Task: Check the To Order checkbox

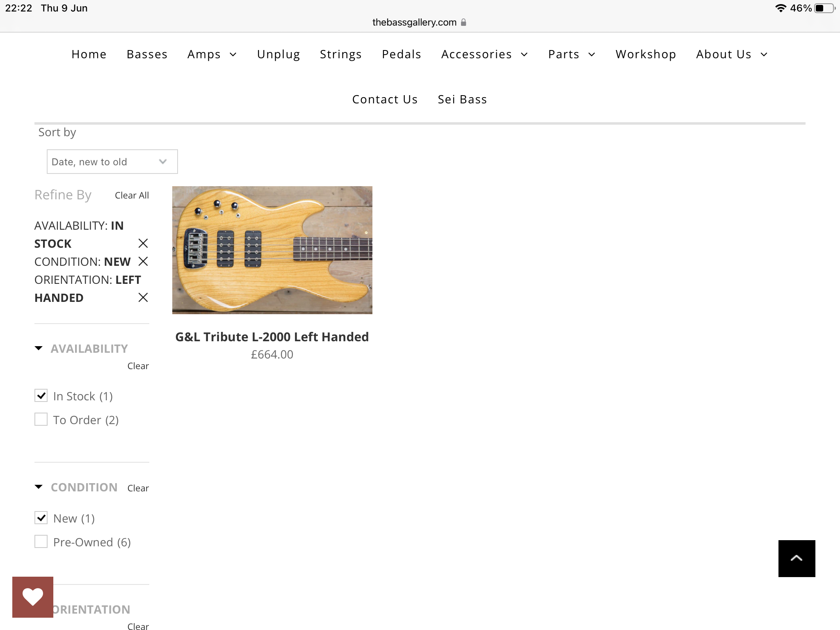Action: (x=41, y=419)
